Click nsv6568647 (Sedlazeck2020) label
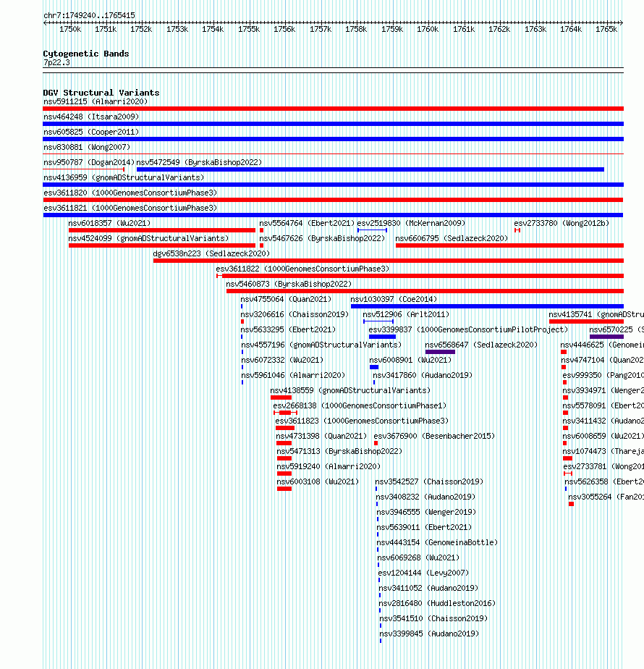This screenshot has height=669, width=644. pos(481,345)
